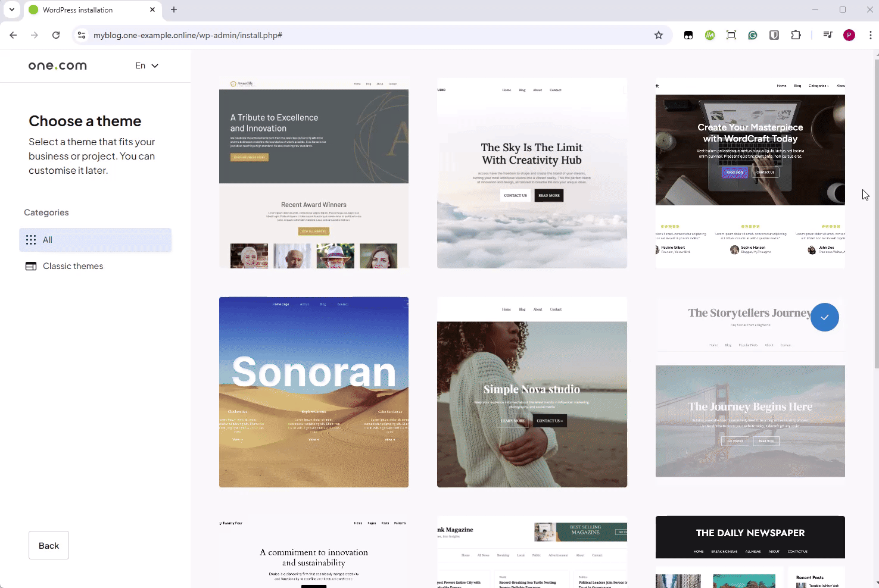Open the tab search chevron
Viewport: 879px width, 588px height.
(x=11, y=10)
